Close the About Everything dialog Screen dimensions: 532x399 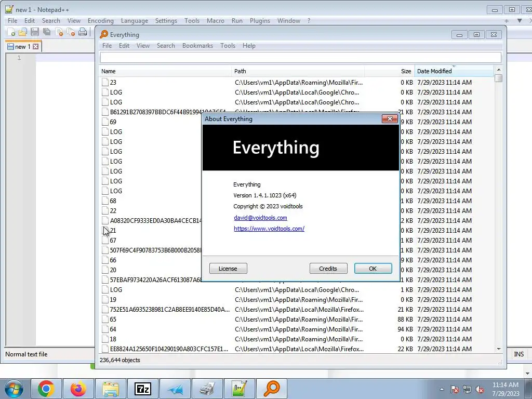click(x=390, y=119)
